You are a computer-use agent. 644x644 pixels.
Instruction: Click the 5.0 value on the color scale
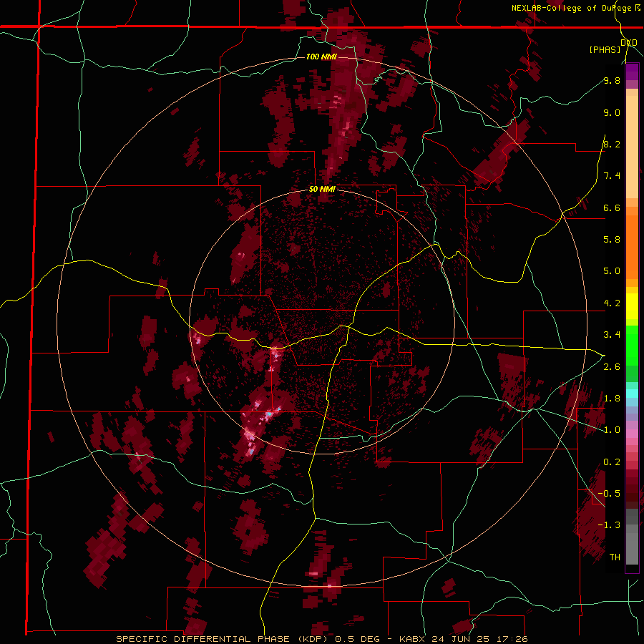pyautogui.click(x=612, y=271)
